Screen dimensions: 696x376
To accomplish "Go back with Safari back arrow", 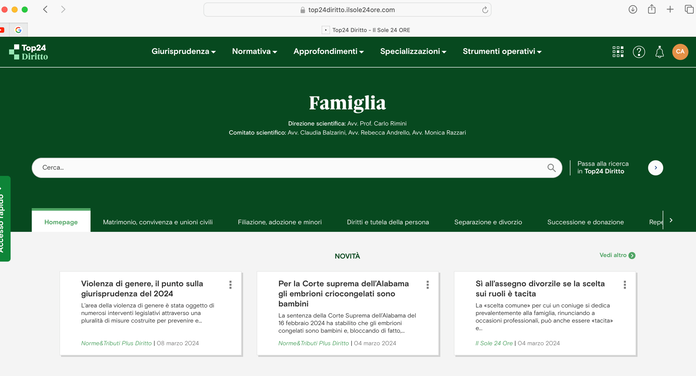I will (x=45, y=9).
